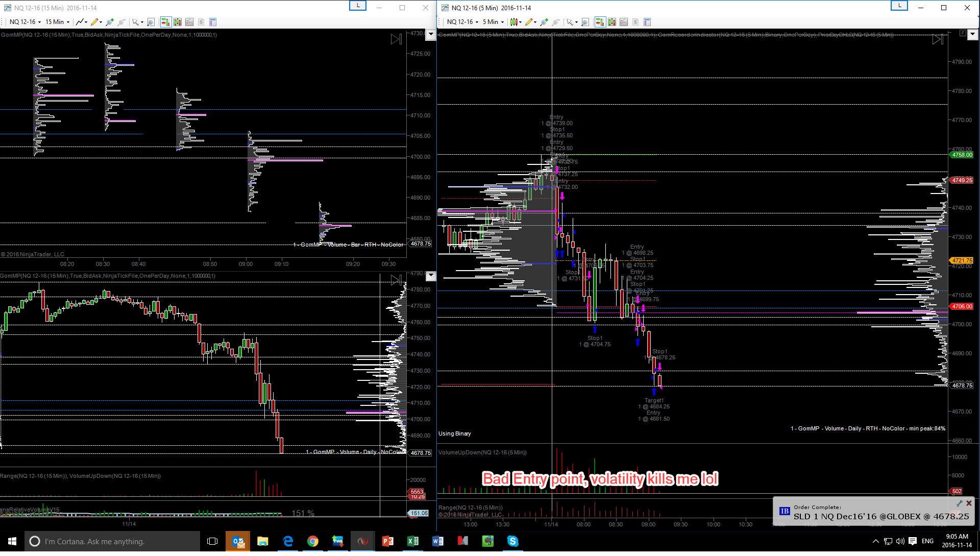Click '1 @ 4684.25' target order label
980x556 pixels.
(654, 407)
